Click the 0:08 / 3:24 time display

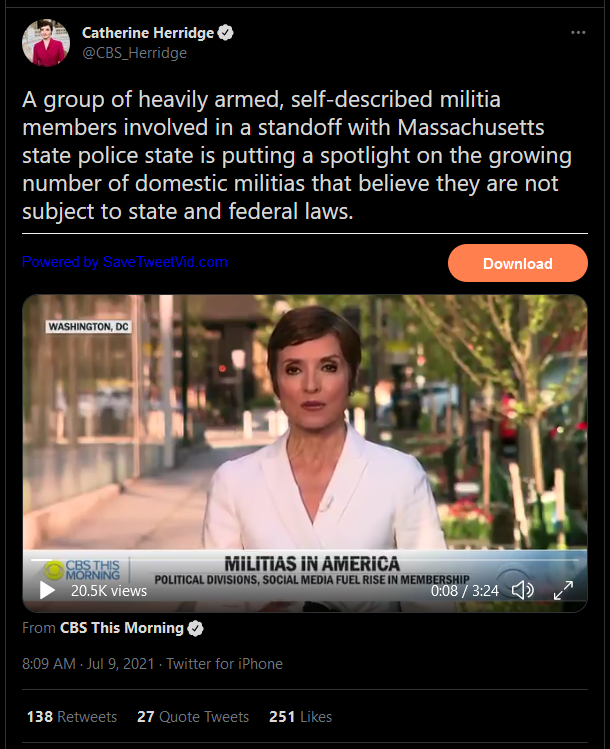click(x=464, y=591)
